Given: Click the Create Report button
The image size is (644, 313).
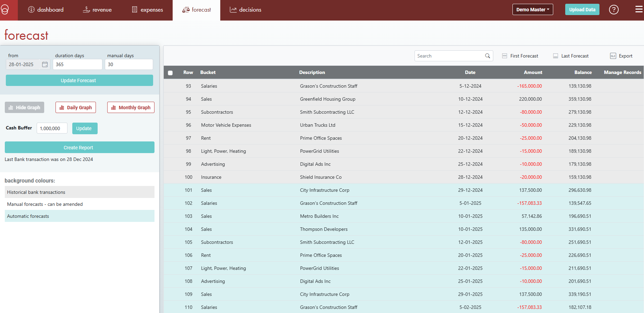Looking at the screenshot, I should click(x=79, y=148).
